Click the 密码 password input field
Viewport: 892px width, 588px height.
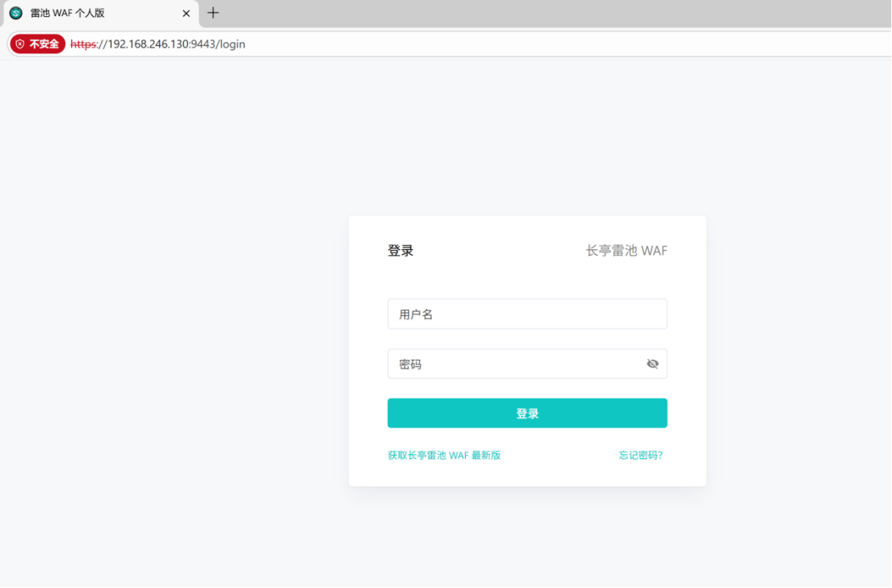click(x=527, y=364)
